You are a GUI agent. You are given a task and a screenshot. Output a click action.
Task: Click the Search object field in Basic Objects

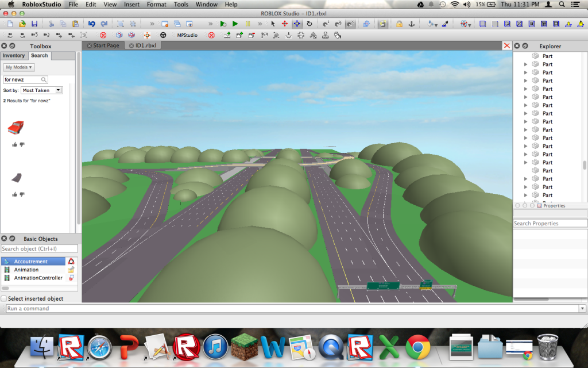(x=40, y=248)
